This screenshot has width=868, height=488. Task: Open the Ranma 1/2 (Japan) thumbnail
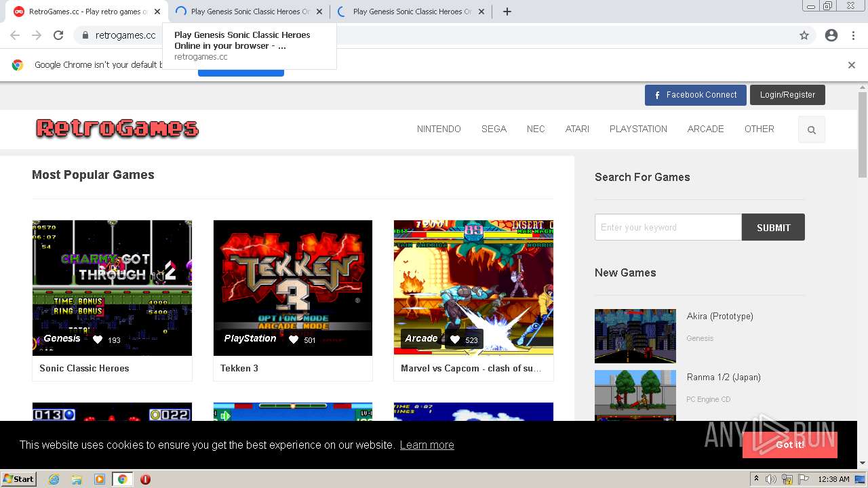pos(635,395)
